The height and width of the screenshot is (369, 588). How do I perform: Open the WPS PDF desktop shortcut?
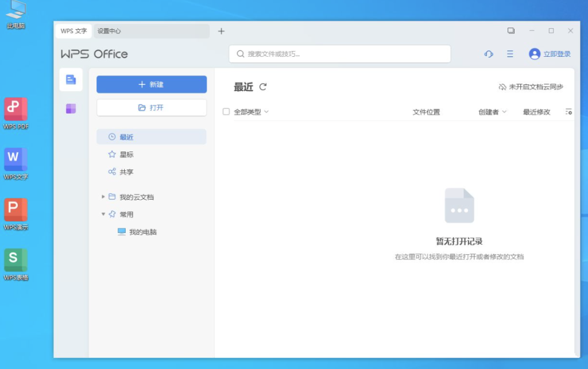(x=16, y=113)
